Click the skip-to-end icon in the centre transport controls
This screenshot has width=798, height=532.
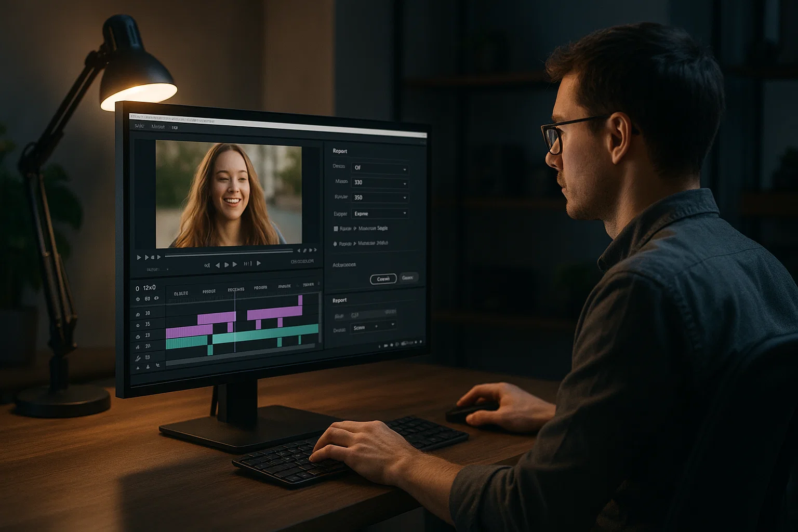pos(248,264)
